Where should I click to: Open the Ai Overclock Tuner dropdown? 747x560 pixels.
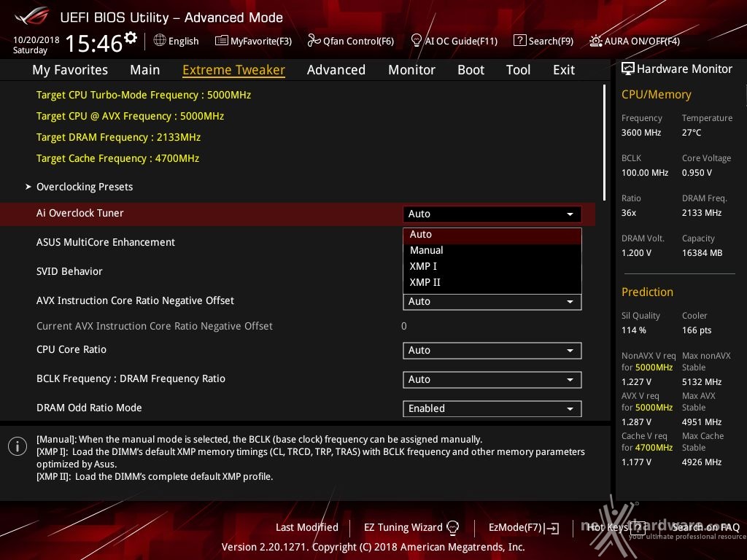tap(492, 214)
